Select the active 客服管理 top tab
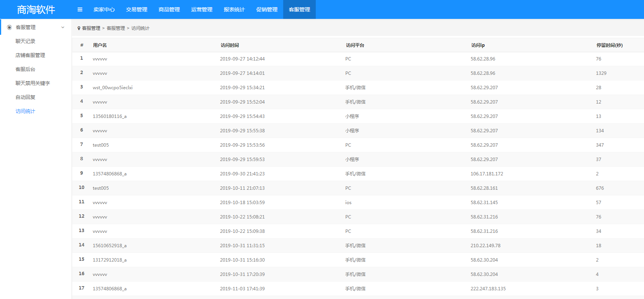Viewport: 644px width, 299px height. click(299, 9)
